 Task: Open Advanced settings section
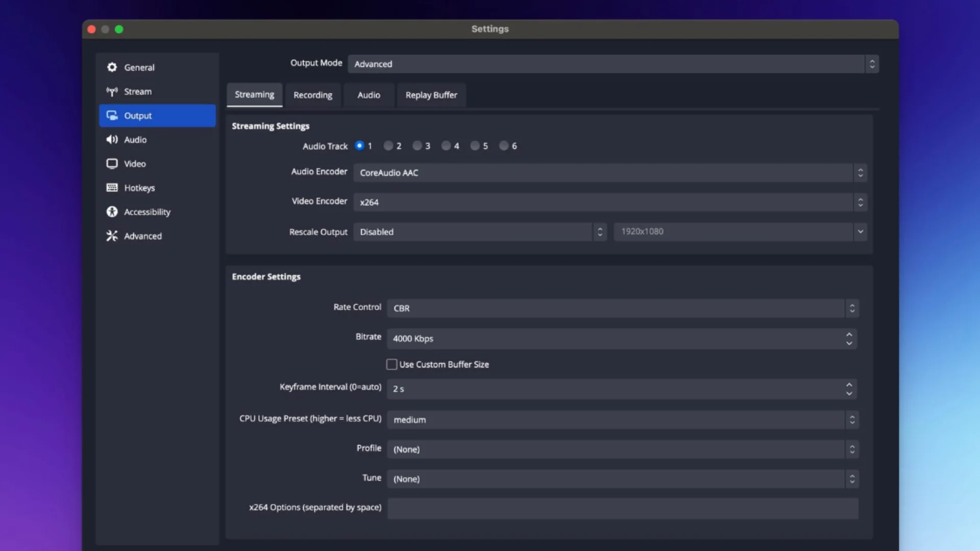point(157,236)
